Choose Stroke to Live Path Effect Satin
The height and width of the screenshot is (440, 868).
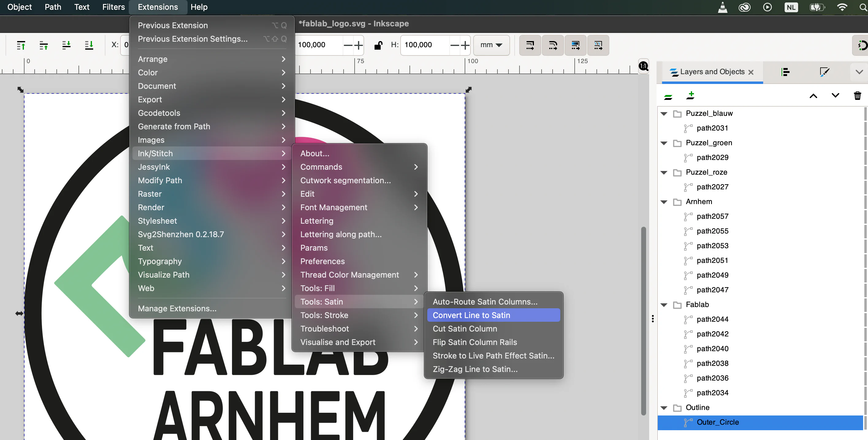pos(493,355)
